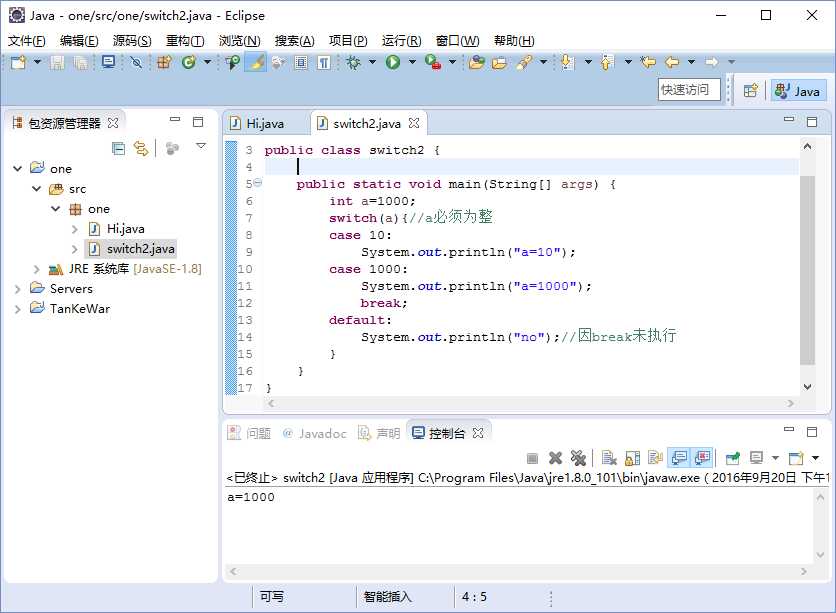Expand the Servers project
Image resolution: width=836 pixels, height=613 pixels.
point(18,289)
